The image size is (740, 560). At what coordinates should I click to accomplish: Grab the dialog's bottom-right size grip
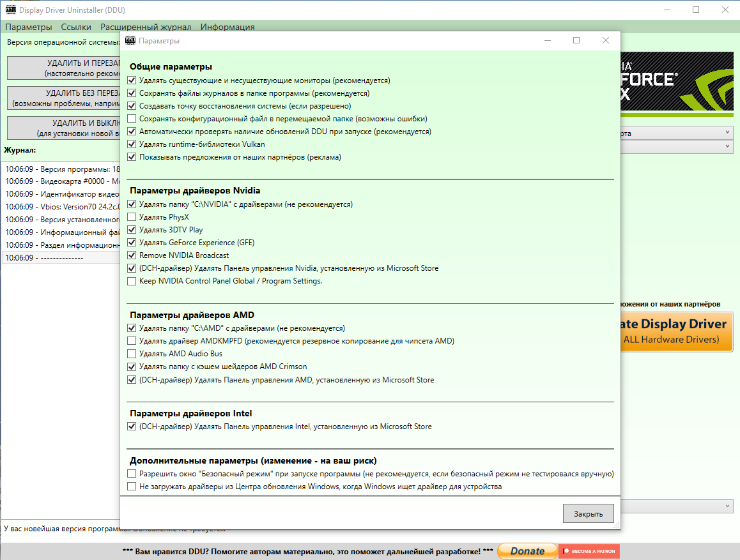(x=616, y=525)
